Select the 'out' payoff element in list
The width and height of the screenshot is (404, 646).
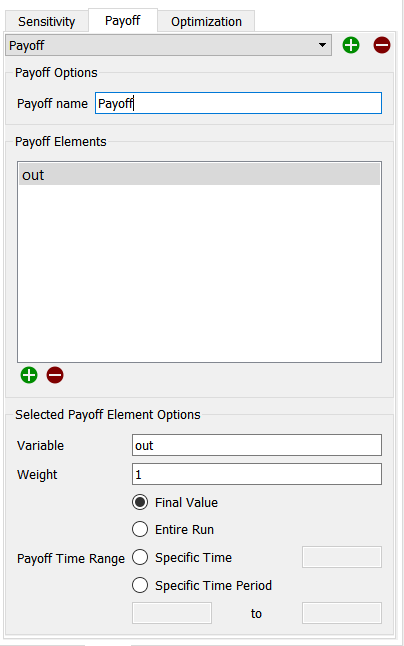point(199,175)
